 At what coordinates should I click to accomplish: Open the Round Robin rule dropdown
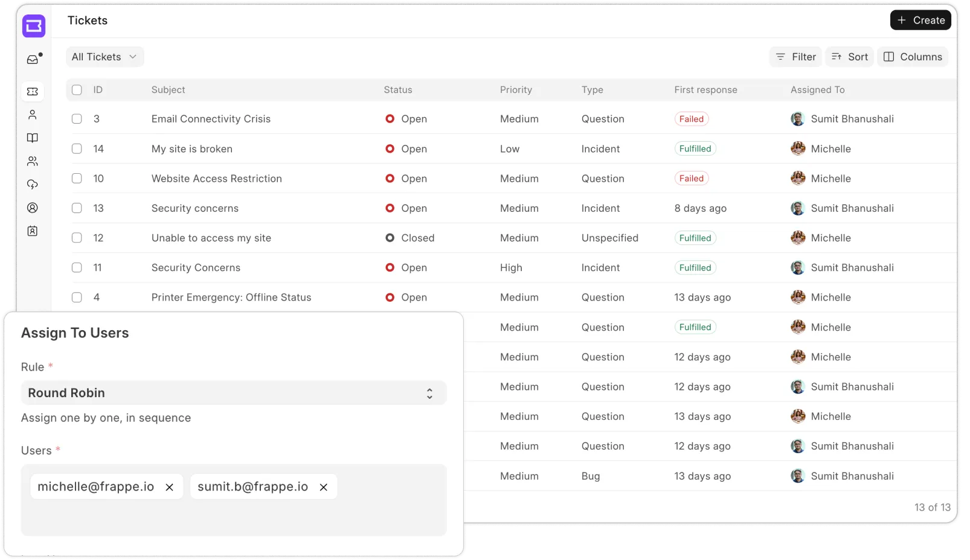pyautogui.click(x=234, y=393)
